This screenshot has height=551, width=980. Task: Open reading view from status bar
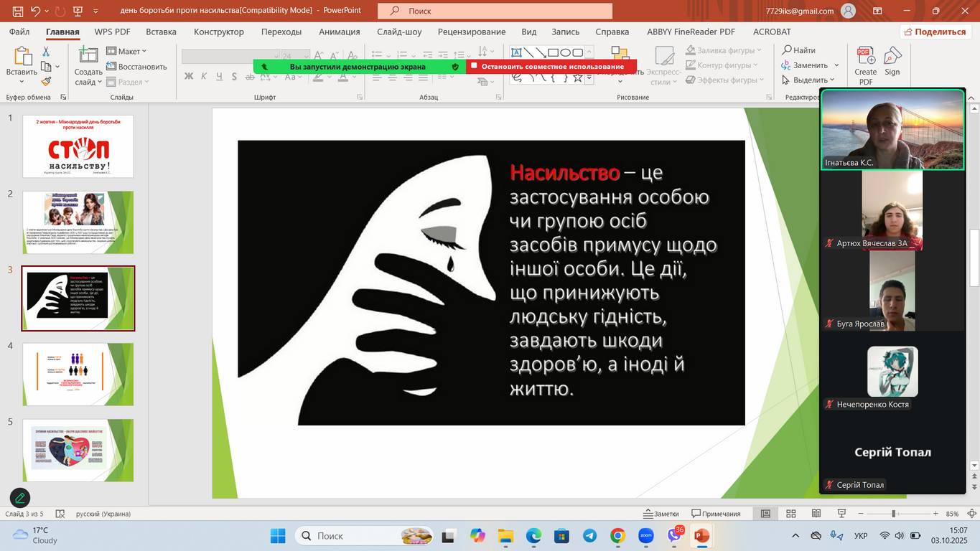816,514
